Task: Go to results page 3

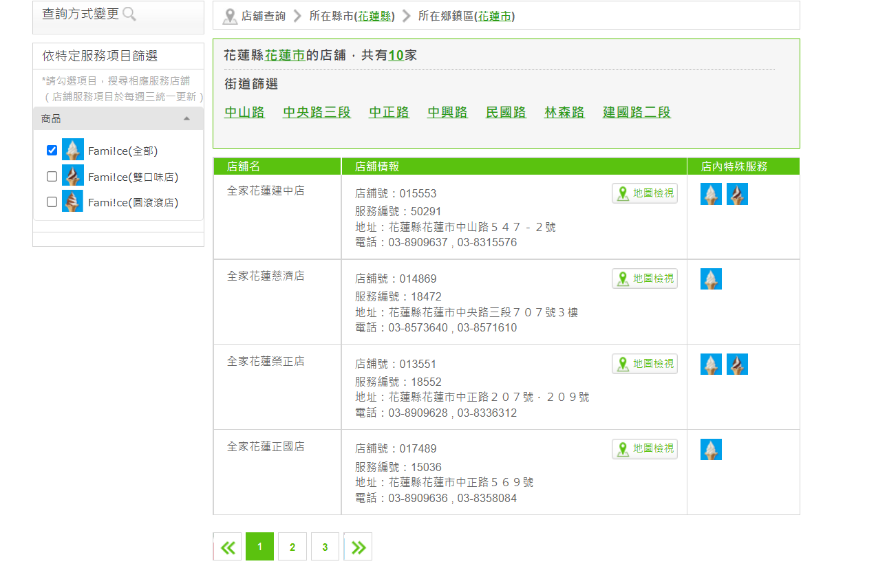Action: (325, 547)
